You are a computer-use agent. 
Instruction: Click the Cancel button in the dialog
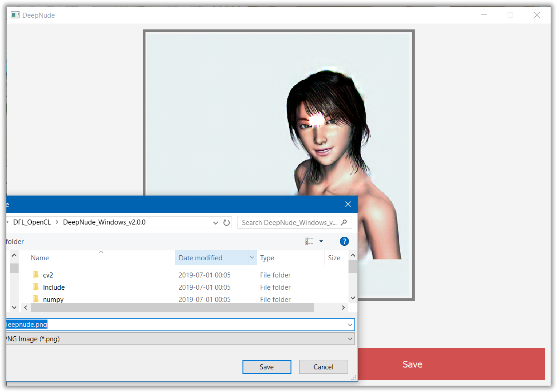[x=323, y=367]
